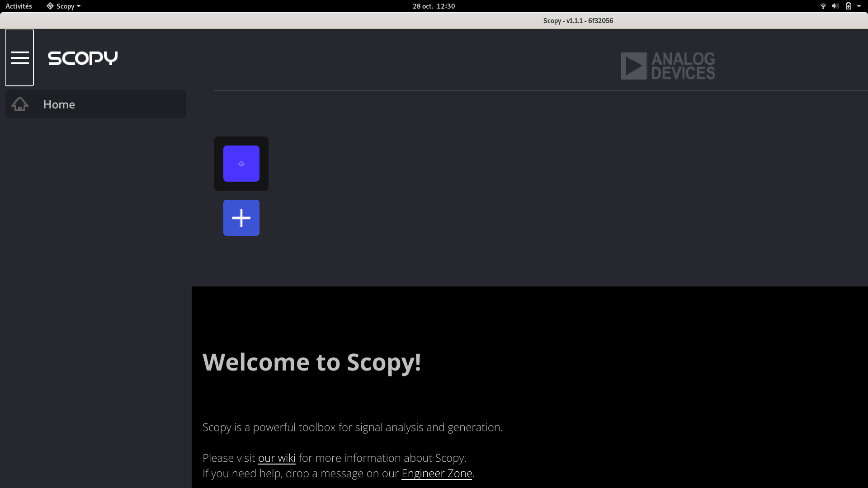Click the Welcome to Scopy heading
The width and height of the screenshot is (868, 488).
pos(312,362)
